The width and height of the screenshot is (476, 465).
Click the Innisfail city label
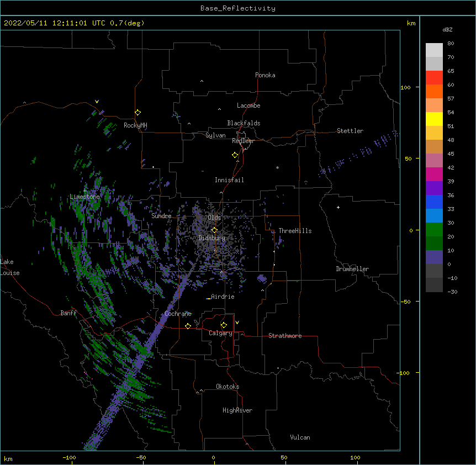[229, 180]
